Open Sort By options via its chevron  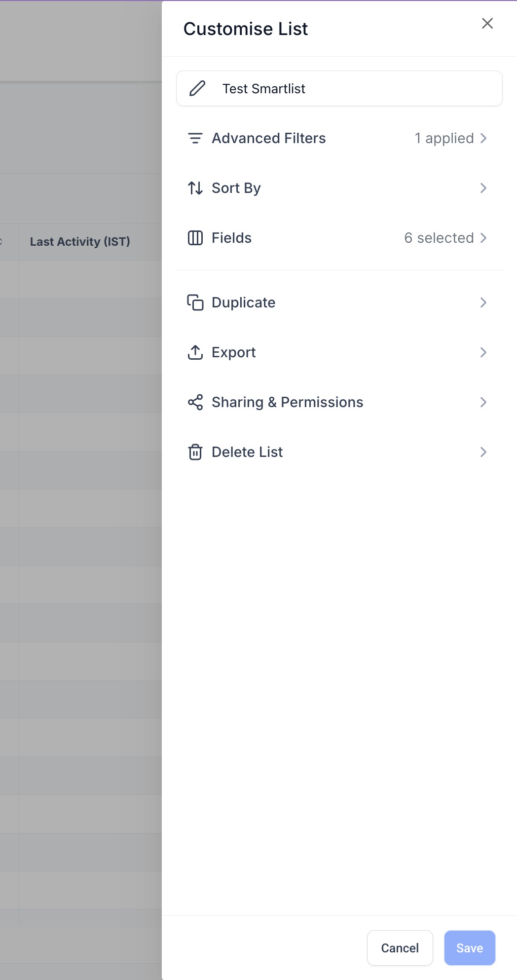pyautogui.click(x=483, y=188)
